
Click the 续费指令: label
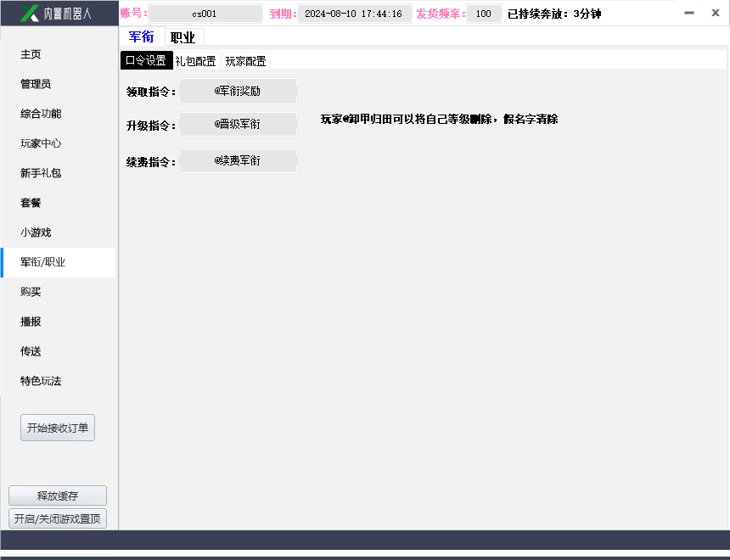[151, 162]
